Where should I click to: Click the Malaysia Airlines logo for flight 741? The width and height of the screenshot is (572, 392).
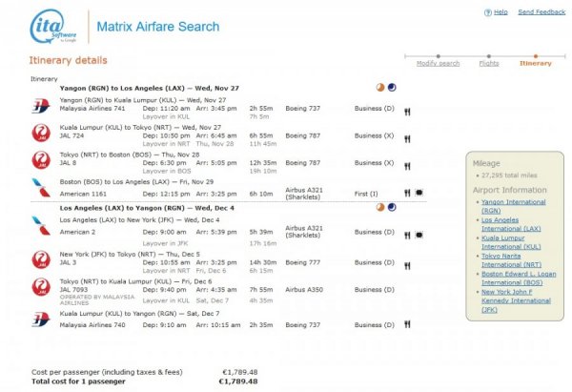click(x=41, y=106)
